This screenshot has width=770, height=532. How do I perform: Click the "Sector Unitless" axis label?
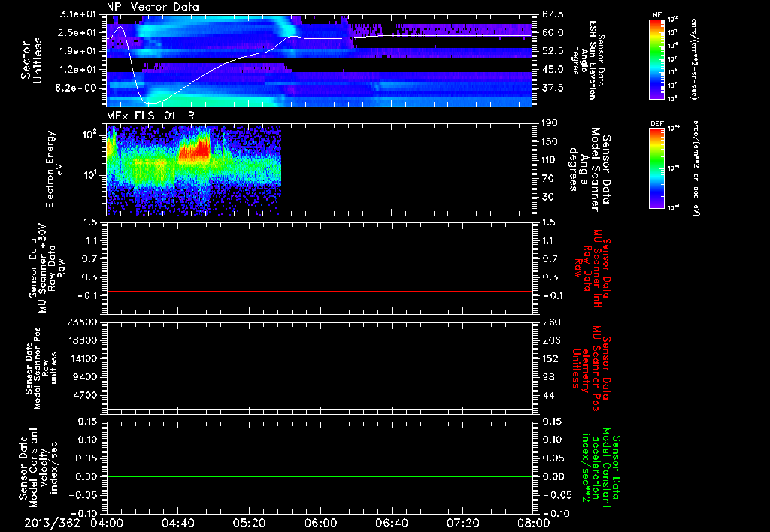pos(32,60)
